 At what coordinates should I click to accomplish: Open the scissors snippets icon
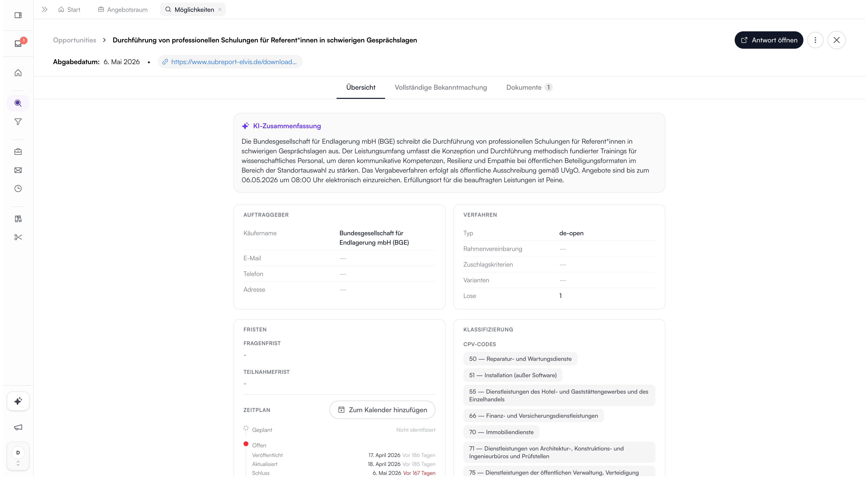click(x=18, y=237)
